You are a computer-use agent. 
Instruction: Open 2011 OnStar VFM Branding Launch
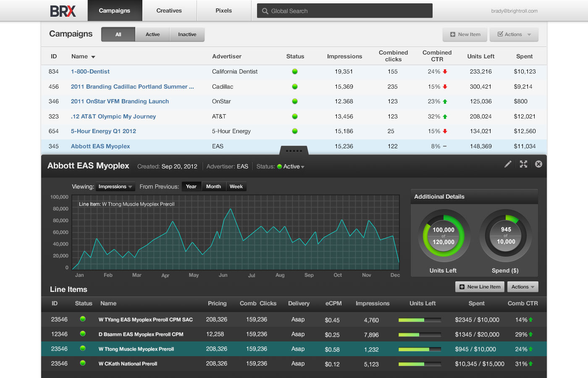tap(120, 101)
